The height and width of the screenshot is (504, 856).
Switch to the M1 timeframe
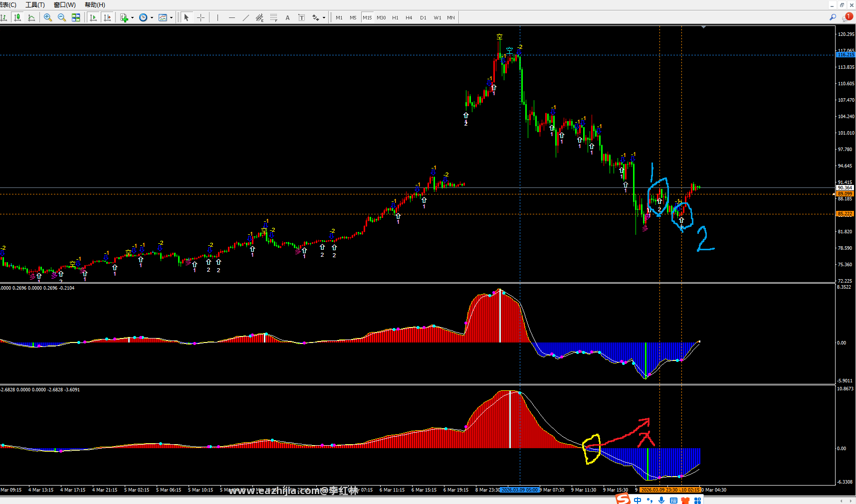point(339,17)
